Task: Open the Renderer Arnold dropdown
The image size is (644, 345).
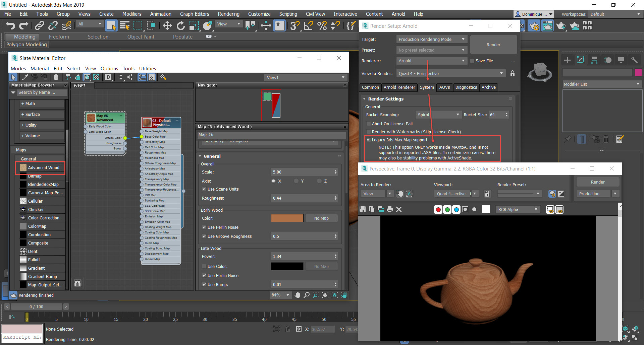Action: pyautogui.click(x=432, y=61)
